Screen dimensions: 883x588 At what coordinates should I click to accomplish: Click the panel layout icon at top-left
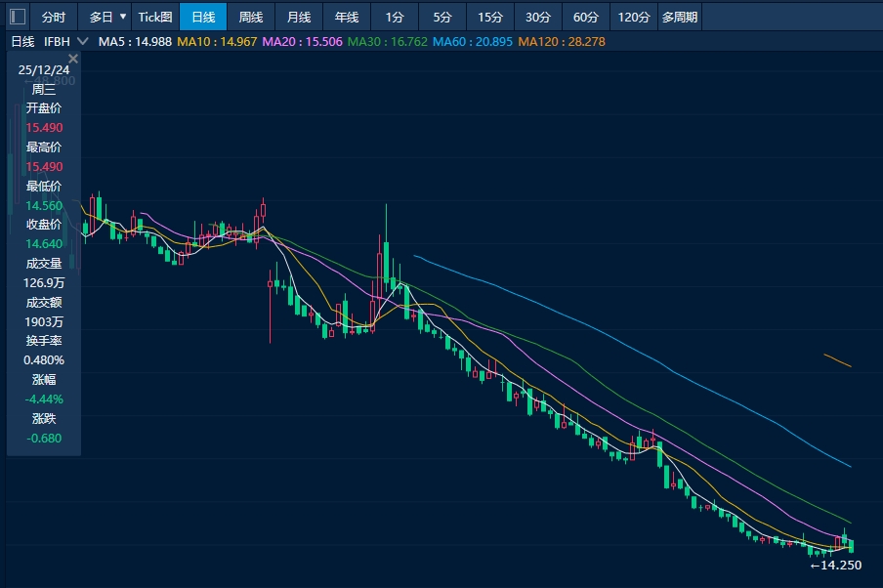click(x=15, y=17)
